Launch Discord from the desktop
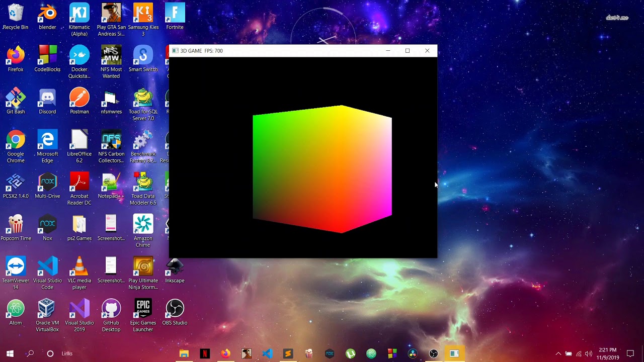The height and width of the screenshot is (362, 644). (47, 101)
